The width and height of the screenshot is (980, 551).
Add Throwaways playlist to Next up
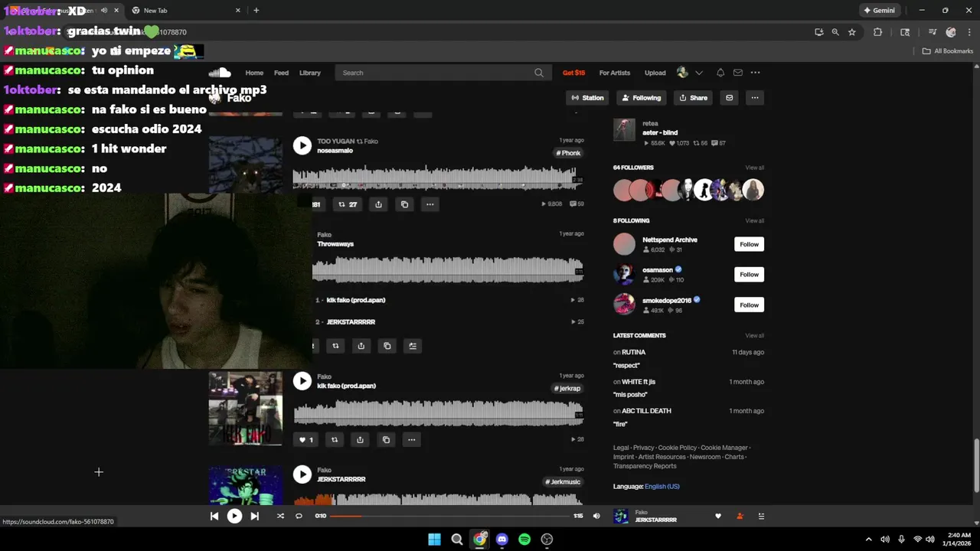tap(413, 346)
